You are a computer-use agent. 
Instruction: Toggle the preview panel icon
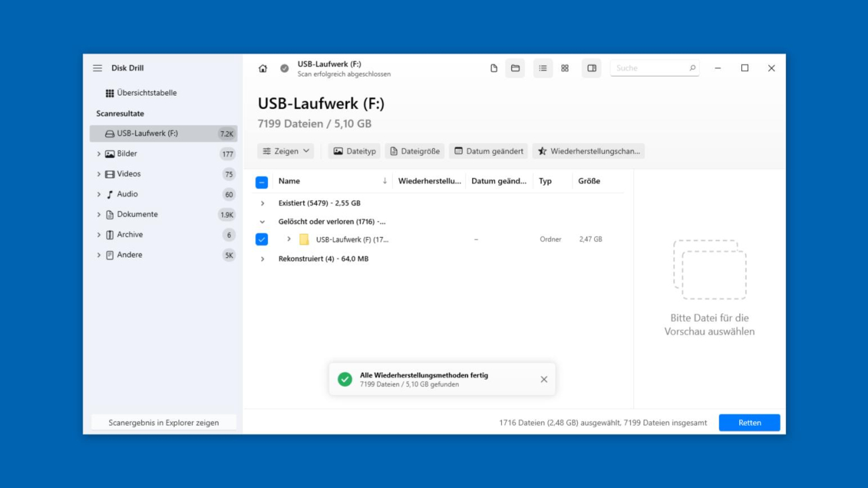(592, 68)
